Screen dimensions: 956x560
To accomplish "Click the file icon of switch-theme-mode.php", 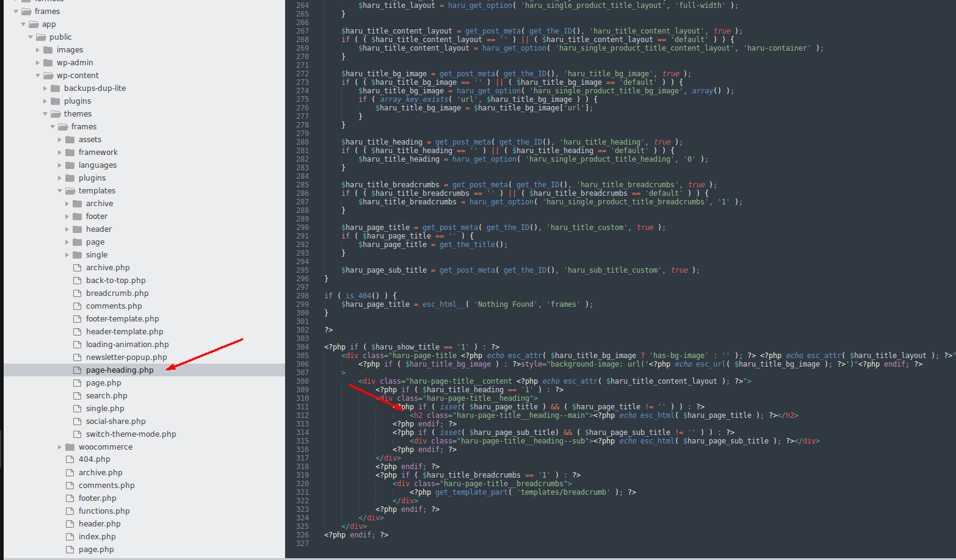I will (x=78, y=434).
